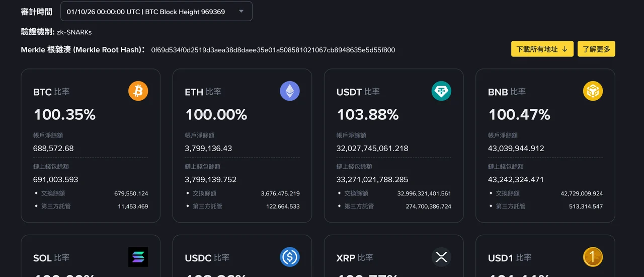Click the BNB coin icon
Image resolution: width=644 pixels, height=277 pixels.
(593, 91)
